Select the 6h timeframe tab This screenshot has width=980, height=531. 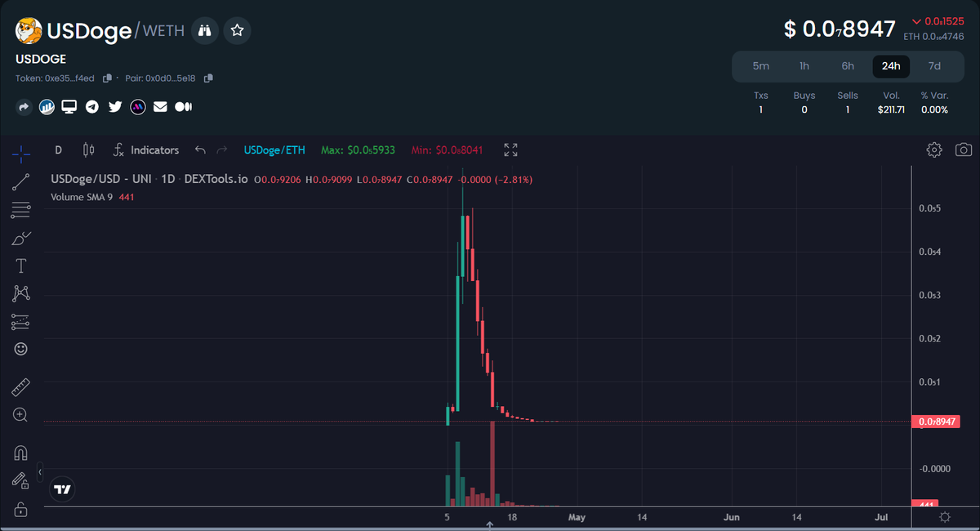coord(848,66)
